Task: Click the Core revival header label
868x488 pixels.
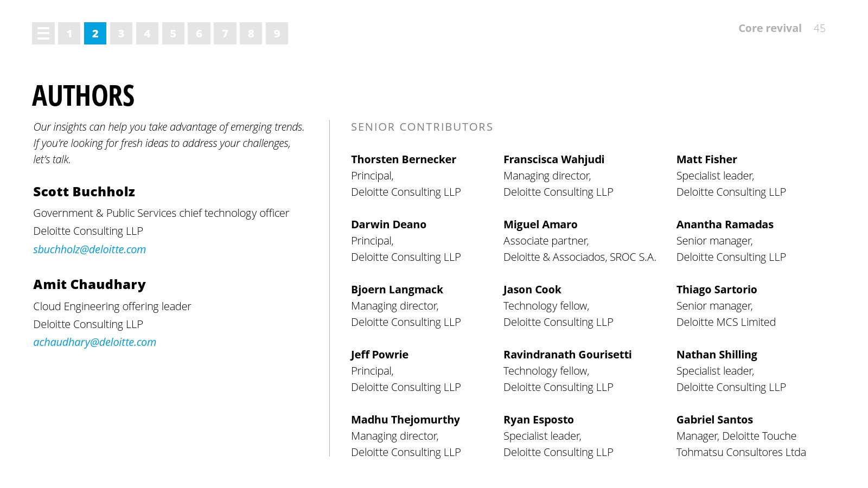Action: 770,28
